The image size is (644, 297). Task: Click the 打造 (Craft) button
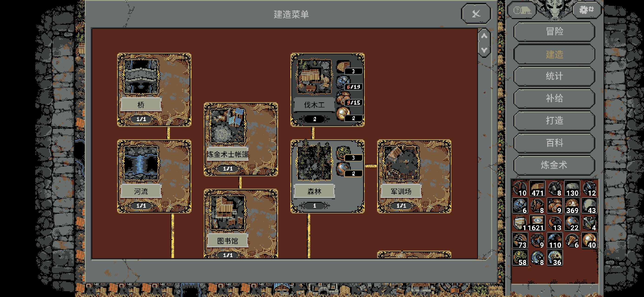coord(554,121)
